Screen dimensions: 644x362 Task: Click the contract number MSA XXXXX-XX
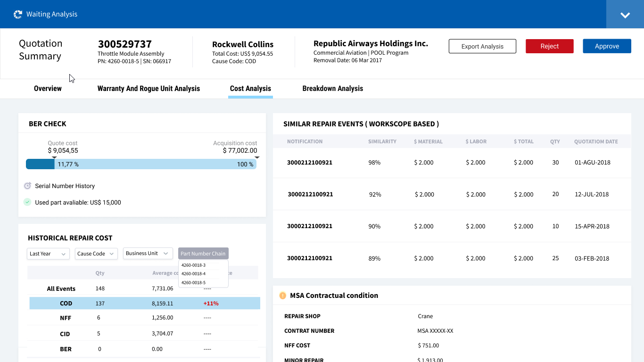[436, 331]
